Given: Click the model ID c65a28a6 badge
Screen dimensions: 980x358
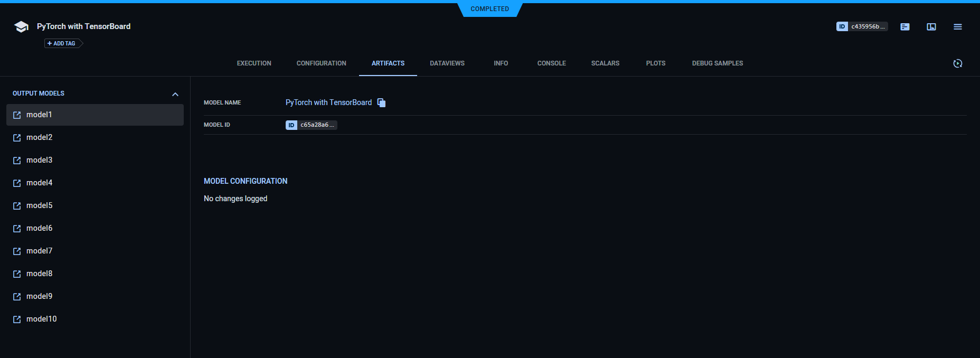Looking at the screenshot, I should pyautogui.click(x=311, y=125).
